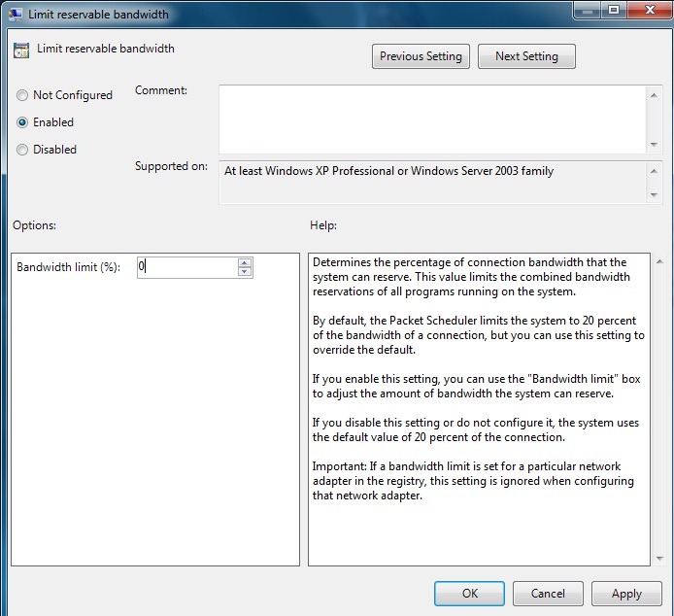Click the policy setting icon beside heading
Image resolution: width=674 pixels, height=616 pixels.
[x=21, y=51]
